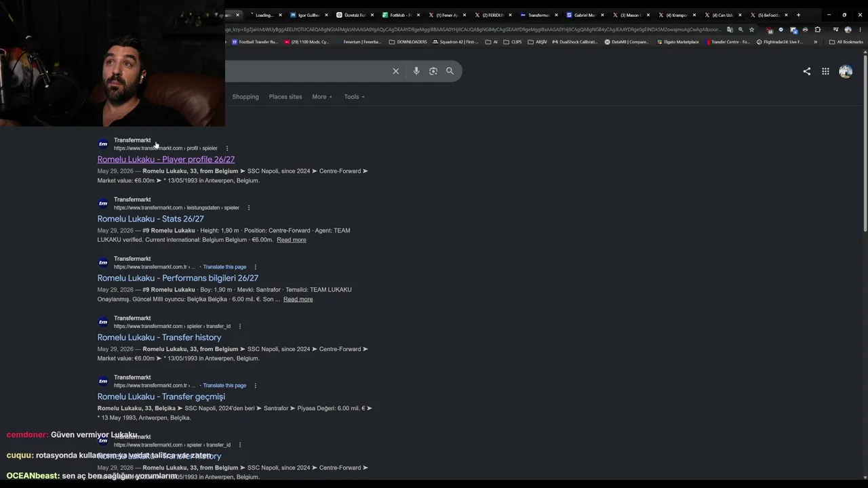Open the new tab plus button

798,15
